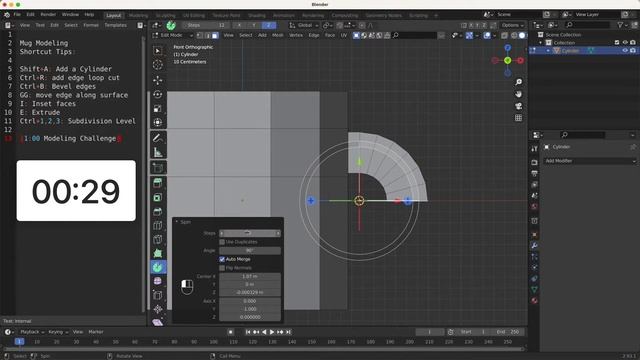Select the Knife tool

(158, 240)
